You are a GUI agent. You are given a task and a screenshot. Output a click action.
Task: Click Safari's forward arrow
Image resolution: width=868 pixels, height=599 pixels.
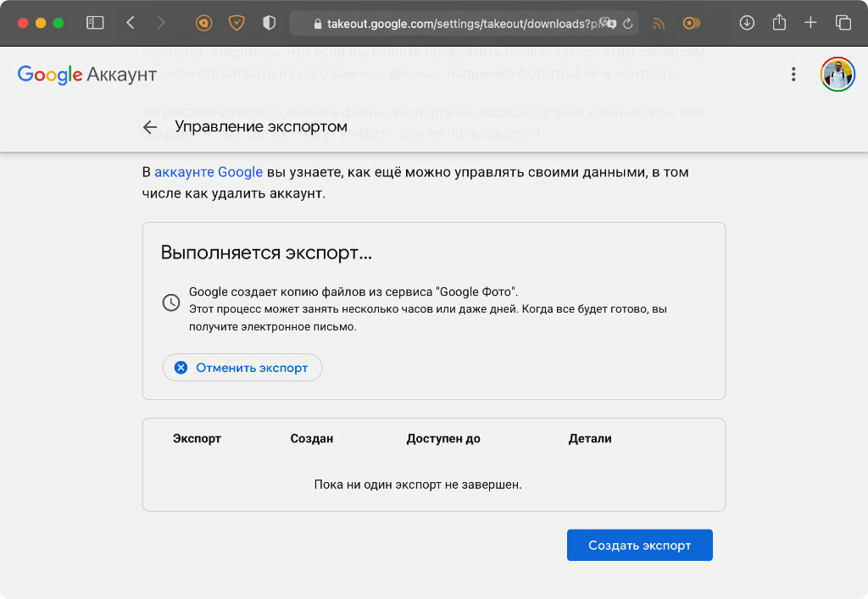161,23
